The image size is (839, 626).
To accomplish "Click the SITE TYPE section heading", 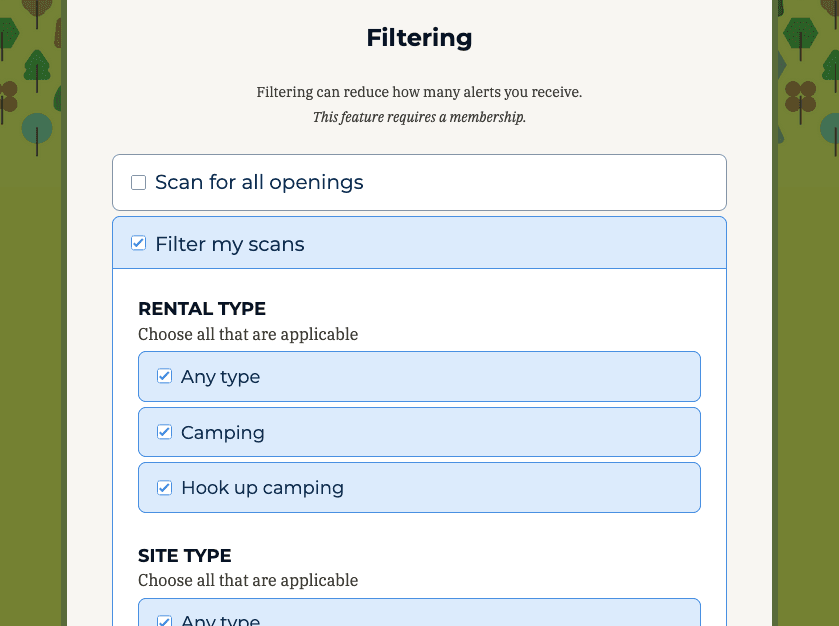I will click(x=185, y=555).
